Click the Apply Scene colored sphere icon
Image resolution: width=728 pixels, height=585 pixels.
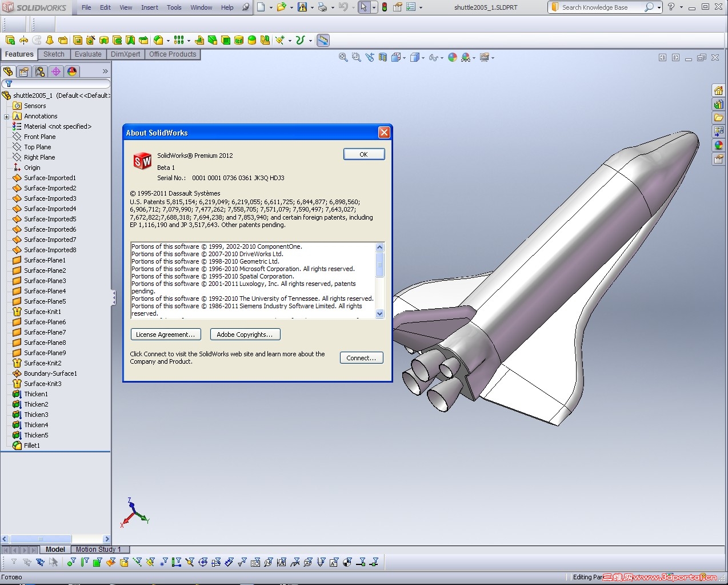466,57
